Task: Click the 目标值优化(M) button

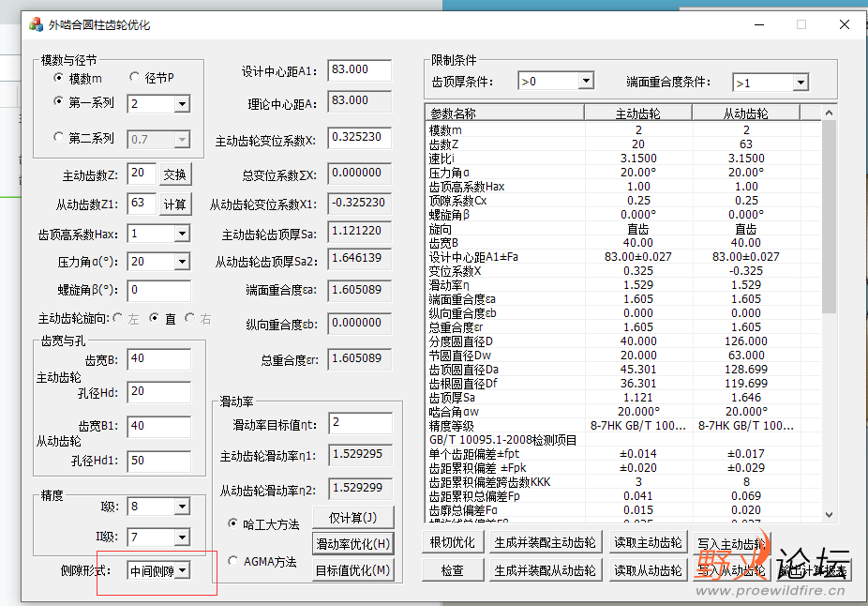Action: [353, 570]
